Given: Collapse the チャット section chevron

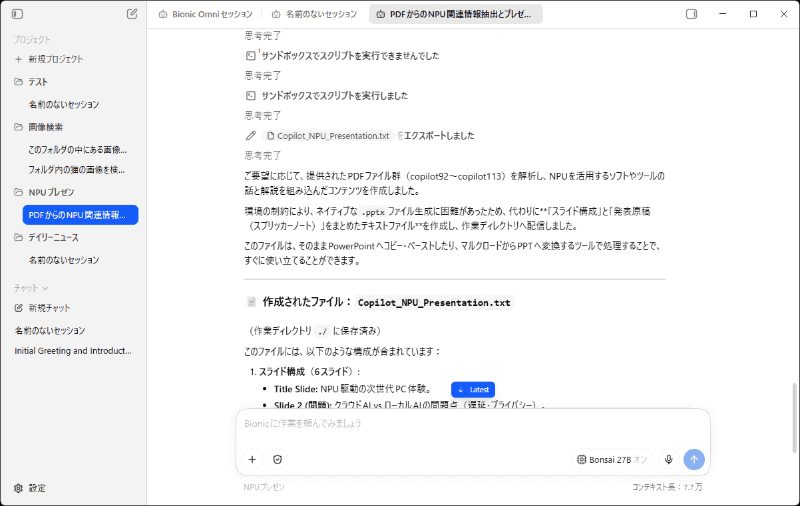Looking at the screenshot, I should click(x=45, y=288).
